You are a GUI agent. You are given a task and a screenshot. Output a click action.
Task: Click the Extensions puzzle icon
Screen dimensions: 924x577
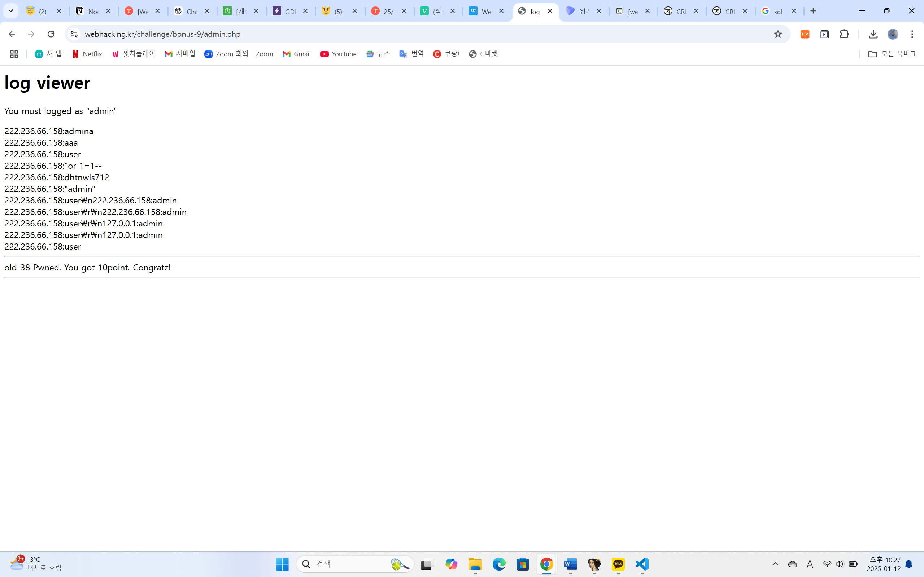[x=844, y=34]
